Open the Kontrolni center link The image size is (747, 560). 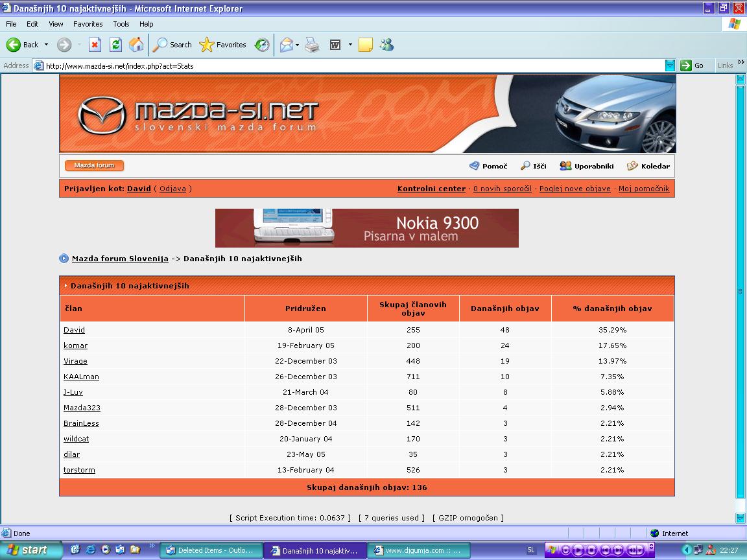click(x=431, y=189)
